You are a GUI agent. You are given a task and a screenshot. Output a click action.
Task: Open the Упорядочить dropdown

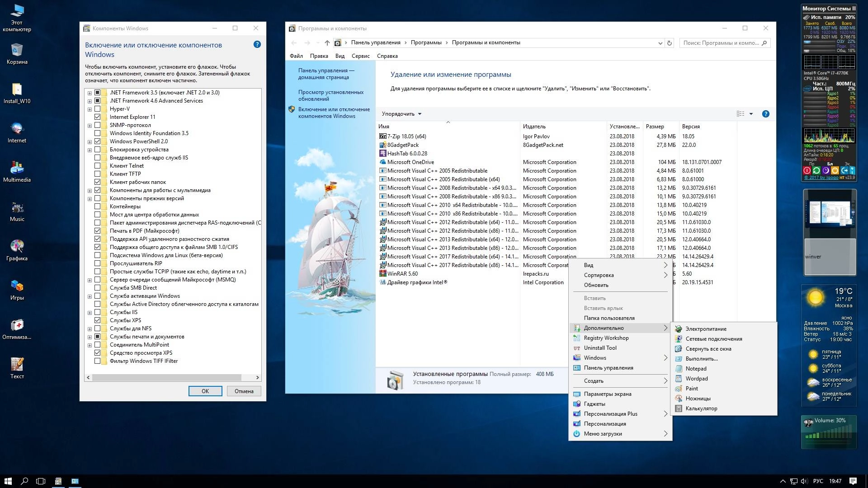[401, 114]
